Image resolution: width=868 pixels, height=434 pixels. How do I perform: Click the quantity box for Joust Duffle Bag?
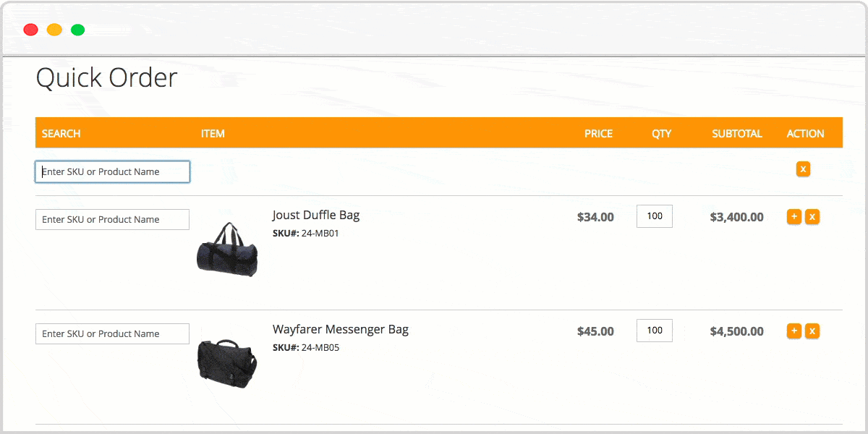pyautogui.click(x=654, y=216)
